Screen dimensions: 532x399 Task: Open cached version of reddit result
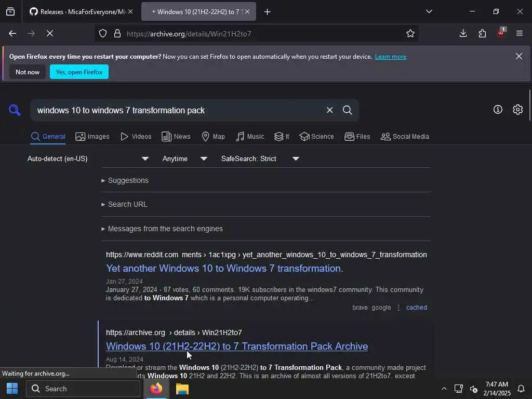click(417, 308)
